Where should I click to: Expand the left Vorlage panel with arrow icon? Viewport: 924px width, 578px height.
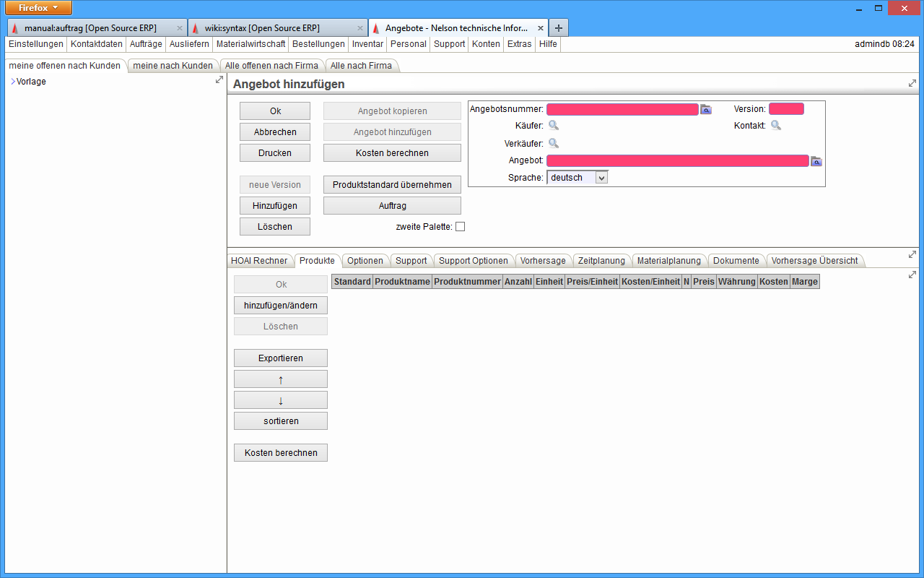(x=219, y=80)
